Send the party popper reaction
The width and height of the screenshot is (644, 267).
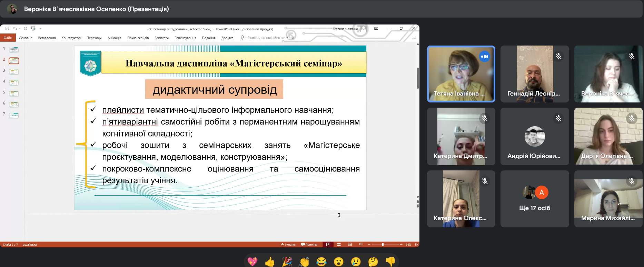click(287, 262)
